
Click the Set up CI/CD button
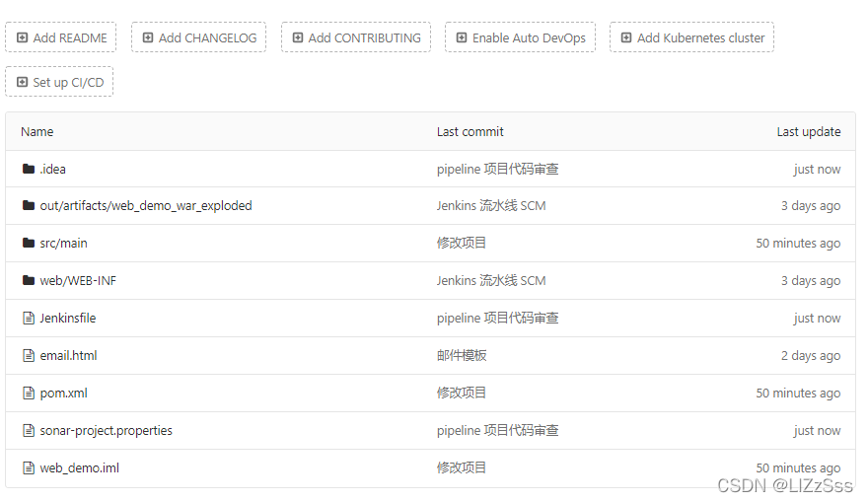[59, 82]
